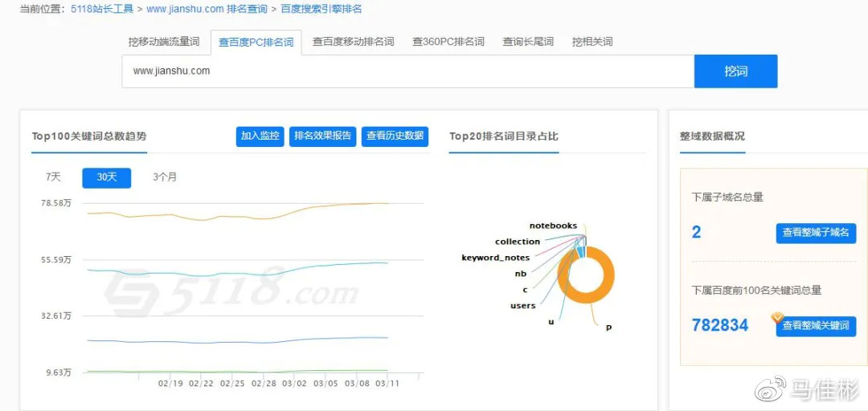Click the 55.59万 axis value
The width and height of the screenshot is (868, 411).
56,259
